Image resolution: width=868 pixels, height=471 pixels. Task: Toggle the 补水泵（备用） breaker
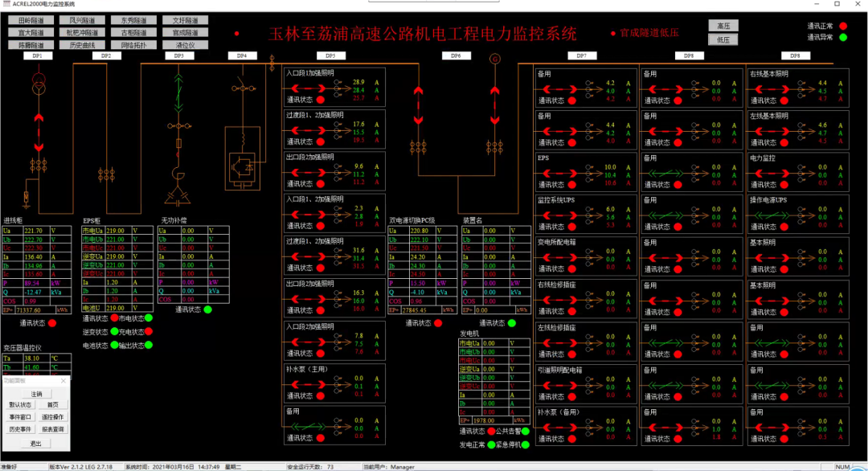[560, 428]
